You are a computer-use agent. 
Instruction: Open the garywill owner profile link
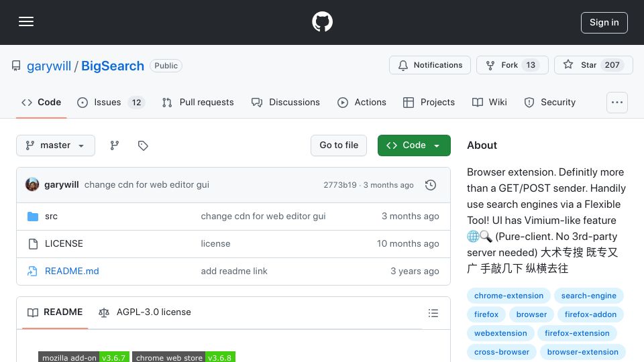coord(49,66)
